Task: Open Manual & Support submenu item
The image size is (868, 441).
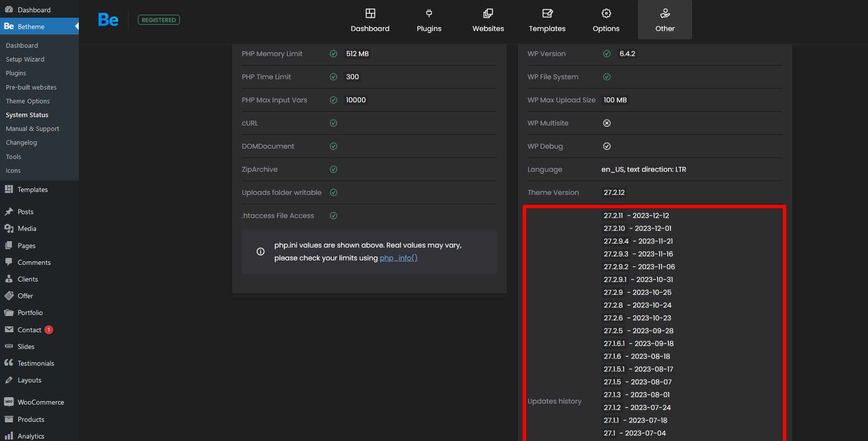Action: 33,128
